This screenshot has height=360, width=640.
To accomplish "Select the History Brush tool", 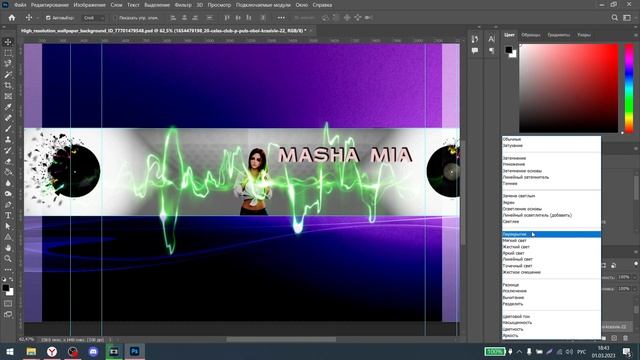I will point(8,150).
